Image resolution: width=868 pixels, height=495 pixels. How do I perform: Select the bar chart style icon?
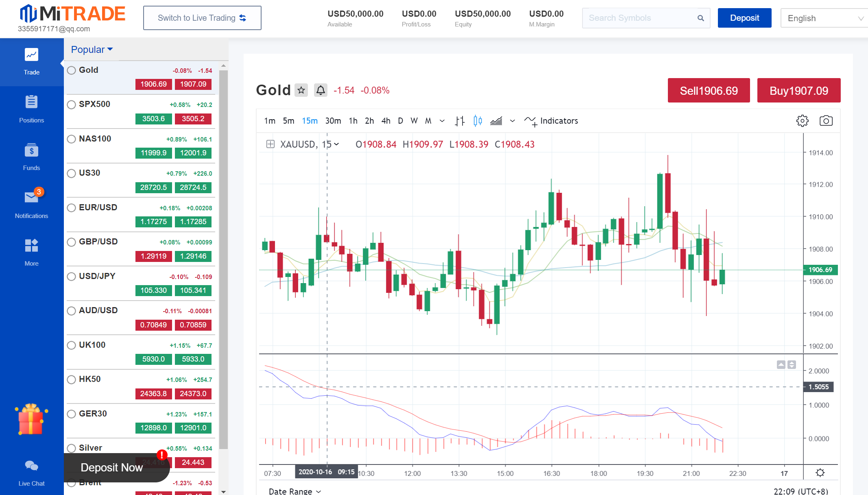[460, 121]
